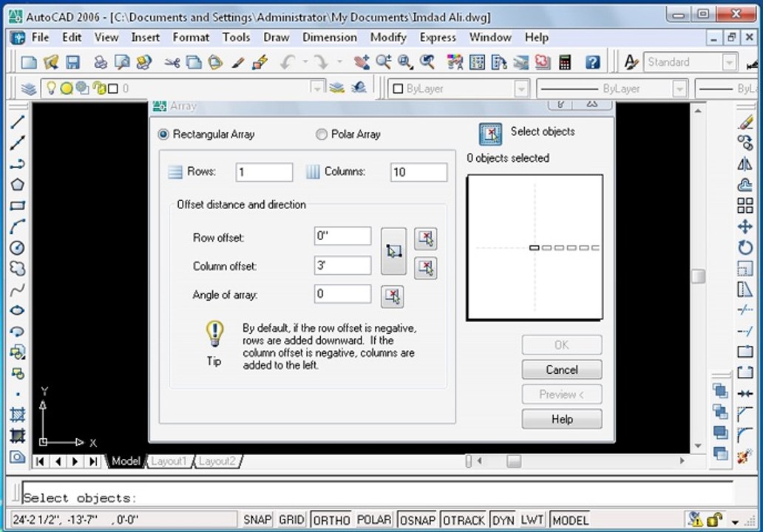Open the Modify menu
The height and width of the screenshot is (532, 763).
tap(388, 38)
